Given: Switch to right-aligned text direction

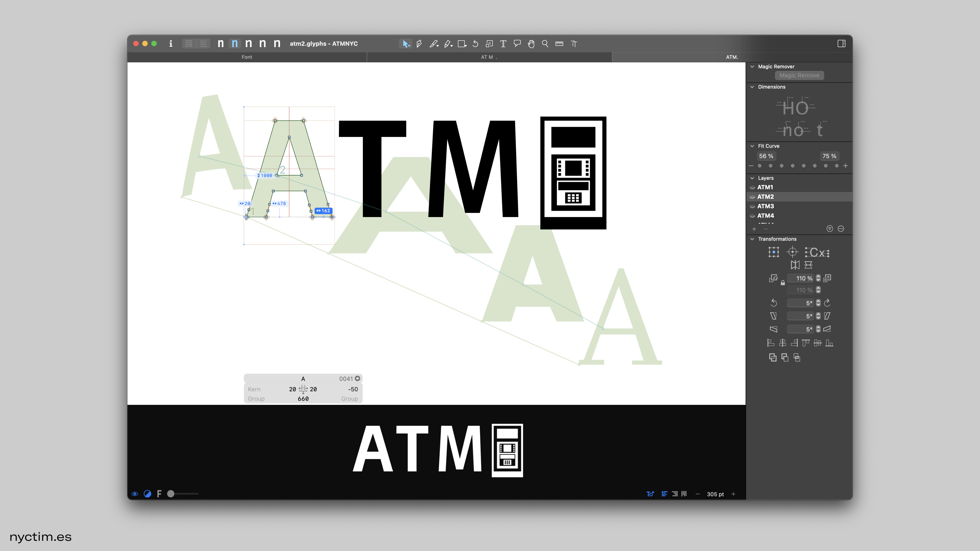Looking at the screenshot, I should [x=675, y=494].
